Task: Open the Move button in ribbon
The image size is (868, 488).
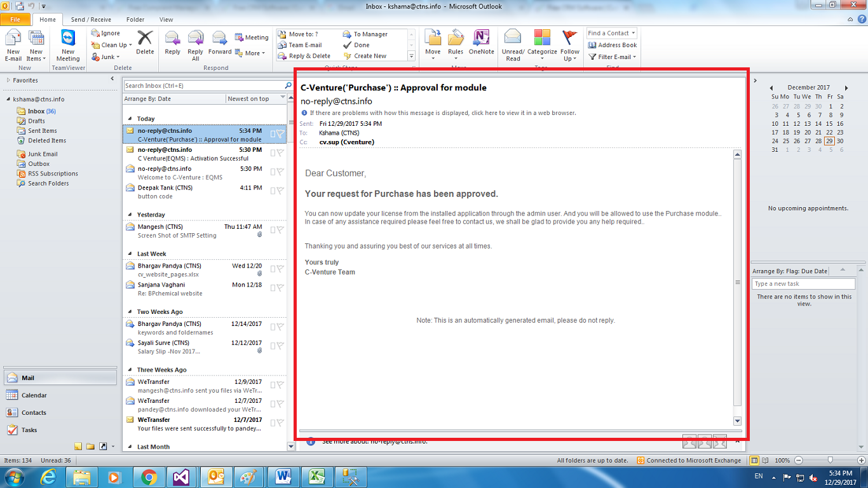Action: click(433, 46)
